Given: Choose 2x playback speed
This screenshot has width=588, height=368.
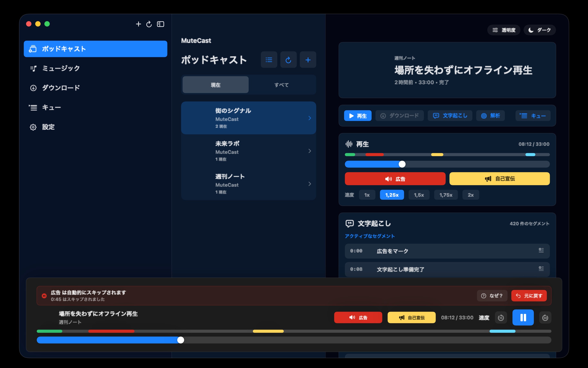Looking at the screenshot, I should point(471,195).
